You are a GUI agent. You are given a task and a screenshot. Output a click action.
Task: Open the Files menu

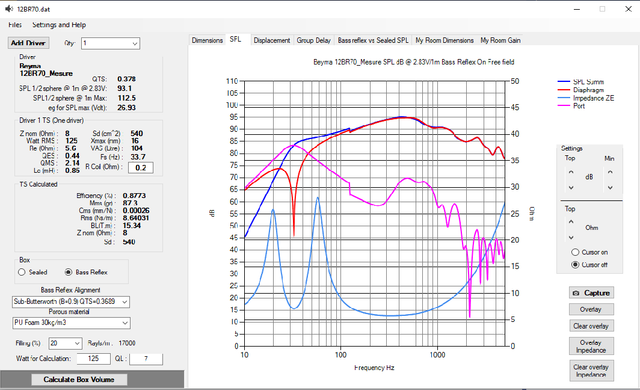15,25
